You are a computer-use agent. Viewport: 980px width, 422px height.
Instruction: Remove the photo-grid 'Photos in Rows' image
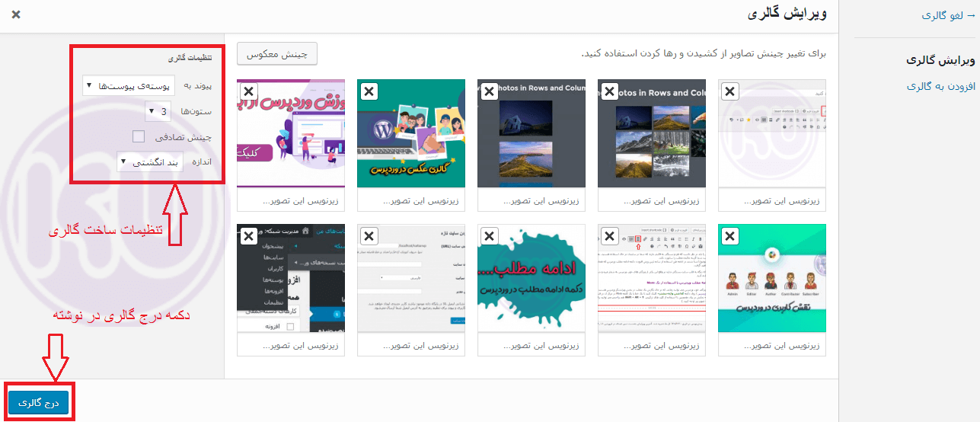[x=609, y=91]
